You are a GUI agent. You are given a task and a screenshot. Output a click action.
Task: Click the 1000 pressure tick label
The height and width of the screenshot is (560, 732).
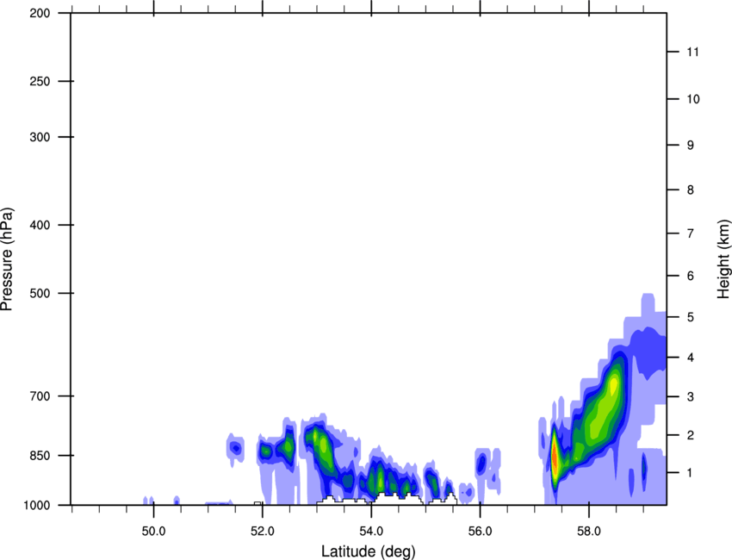pos(40,505)
